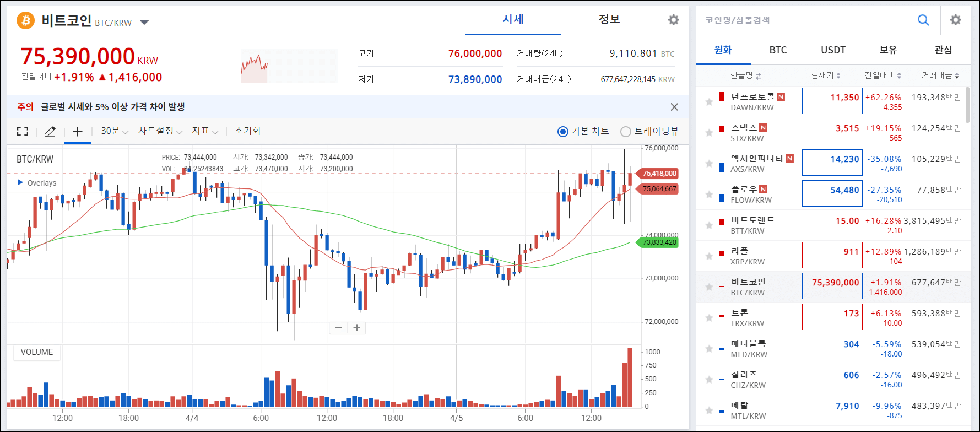The height and width of the screenshot is (432, 980).
Task: Favorite star for 던프로토콜 DAWN/KRW
Action: tap(709, 102)
